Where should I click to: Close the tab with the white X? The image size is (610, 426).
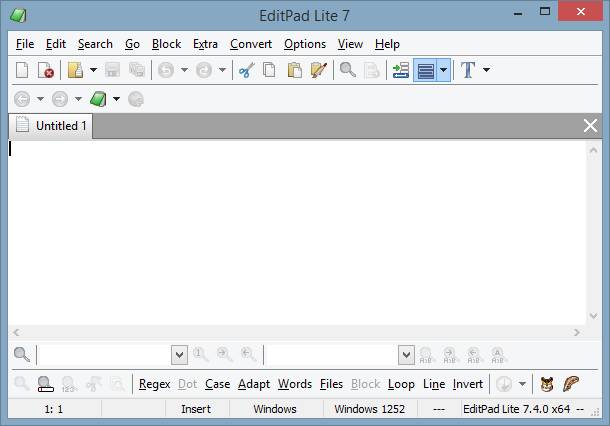[x=590, y=126]
